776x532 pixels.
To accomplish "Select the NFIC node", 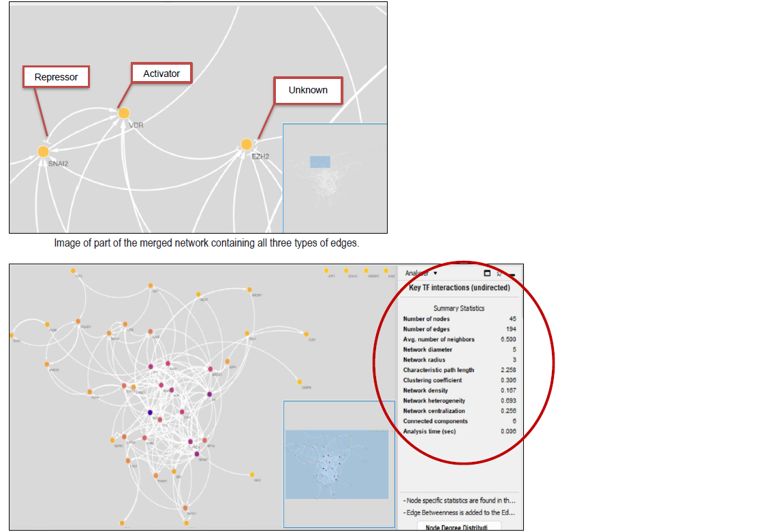I will click(252, 474).
